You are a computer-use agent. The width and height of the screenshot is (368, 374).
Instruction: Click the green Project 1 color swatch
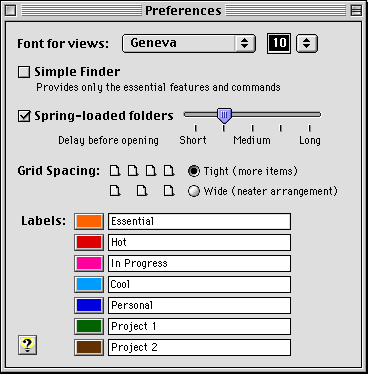(89, 326)
